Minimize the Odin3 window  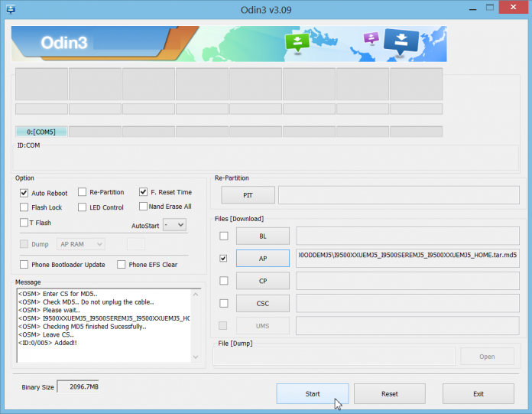[x=472, y=8]
